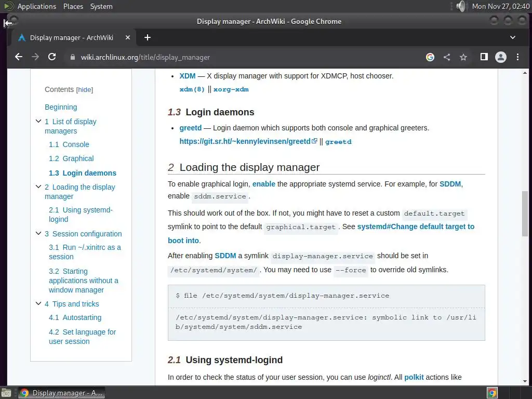Go to 1.3 Login daemons contents entry
Image resolution: width=532 pixels, height=399 pixels.
coord(83,172)
